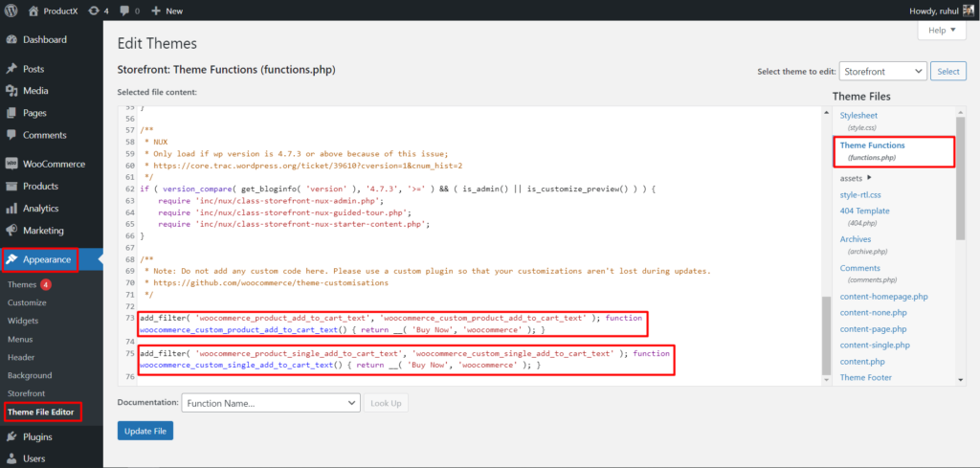Click the updates icon showing 4

(94, 11)
